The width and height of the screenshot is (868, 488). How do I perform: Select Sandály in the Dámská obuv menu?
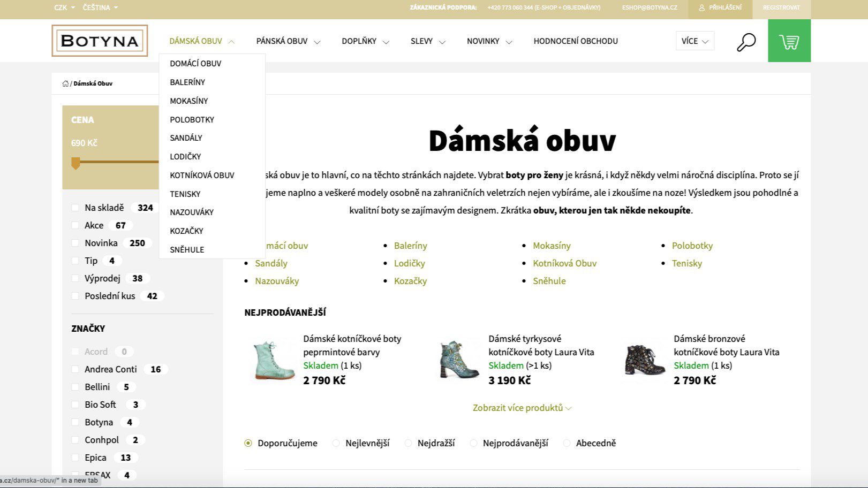pyautogui.click(x=186, y=138)
